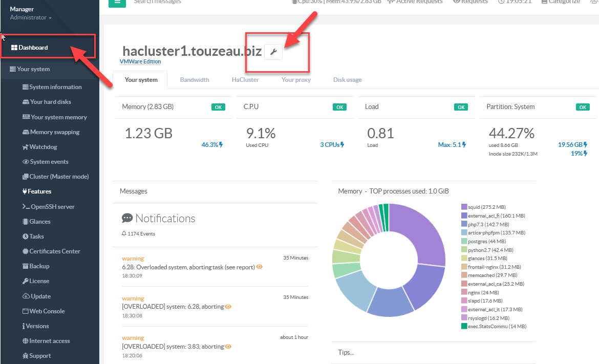This screenshot has height=364, width=599.
Task: Toggle the squid purple legend entry
Action: pos(483,207)
